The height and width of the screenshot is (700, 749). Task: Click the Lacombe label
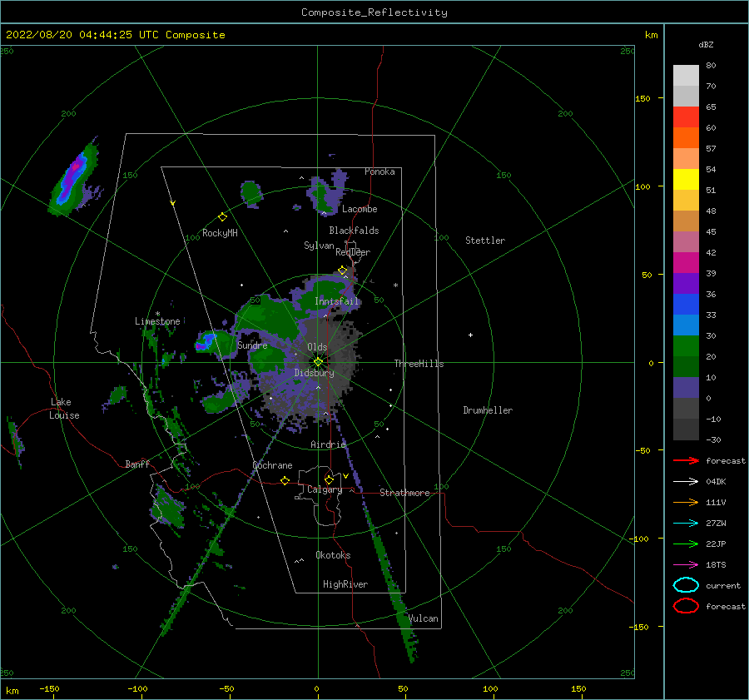[360, 209]
